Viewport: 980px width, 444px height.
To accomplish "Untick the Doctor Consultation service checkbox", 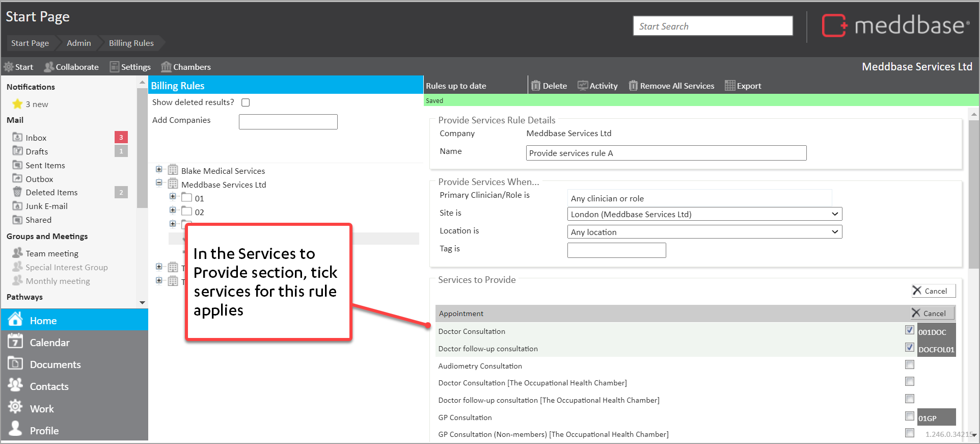I will (909, 330).
